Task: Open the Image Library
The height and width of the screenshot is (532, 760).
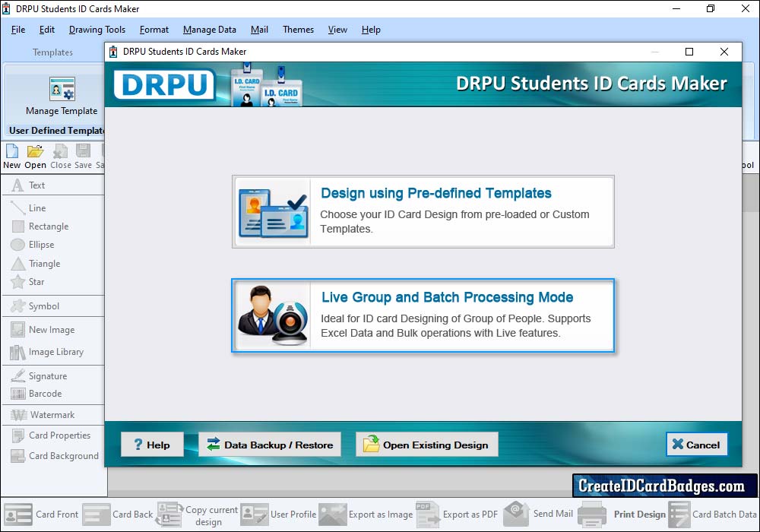Action: point(46,352)
